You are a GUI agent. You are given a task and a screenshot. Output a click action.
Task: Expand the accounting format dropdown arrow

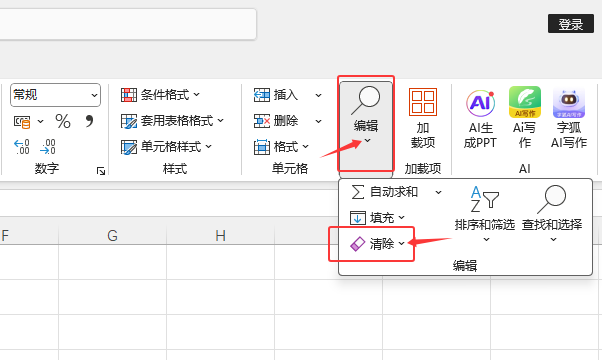tap(40, 122)
